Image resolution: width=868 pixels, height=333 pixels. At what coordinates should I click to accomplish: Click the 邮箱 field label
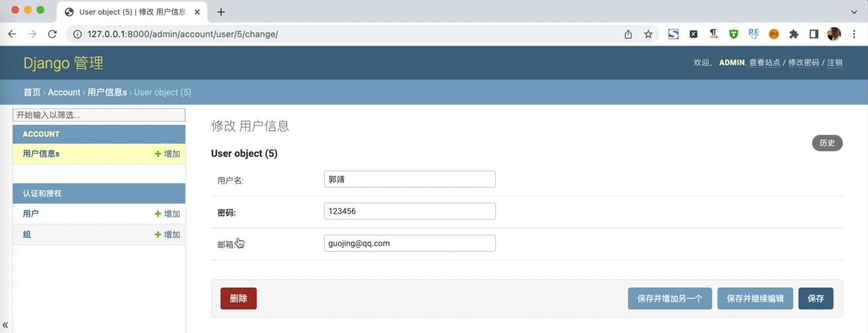tap(226, 245)
